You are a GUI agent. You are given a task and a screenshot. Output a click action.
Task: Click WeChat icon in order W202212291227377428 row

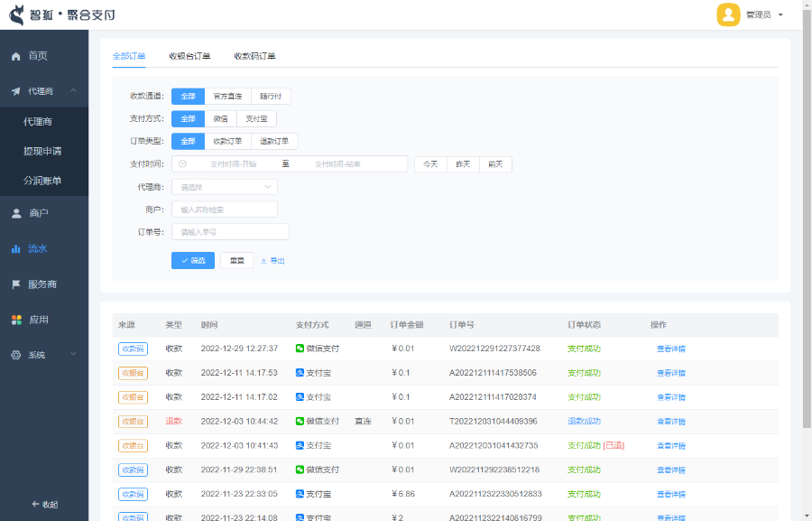(300, 349)
